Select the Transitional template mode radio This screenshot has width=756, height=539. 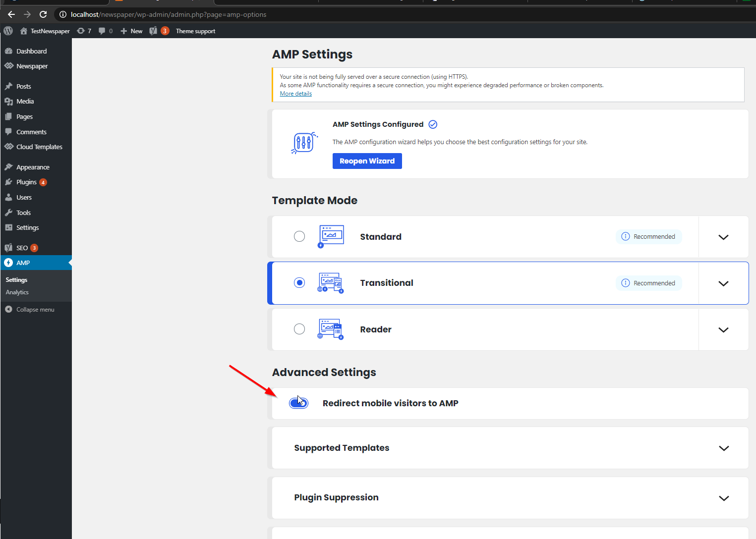pyautogui.click(x=299, y=282)
